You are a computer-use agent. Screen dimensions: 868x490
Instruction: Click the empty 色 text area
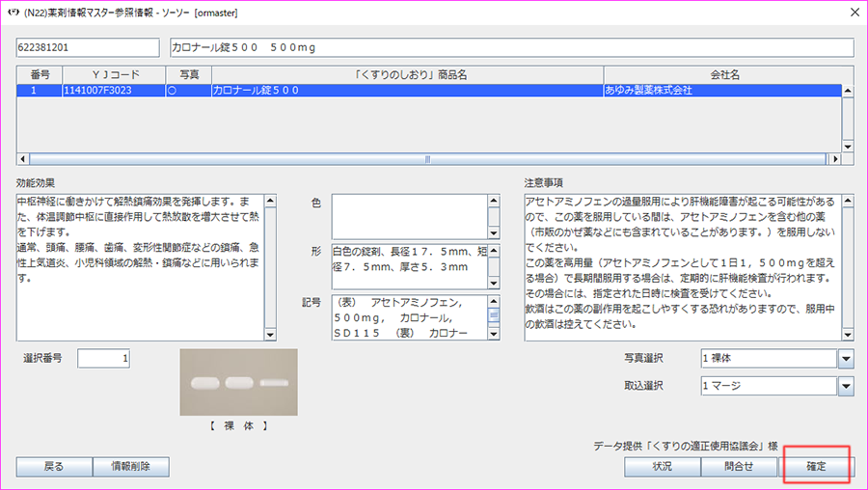click(x=410, y=217)
